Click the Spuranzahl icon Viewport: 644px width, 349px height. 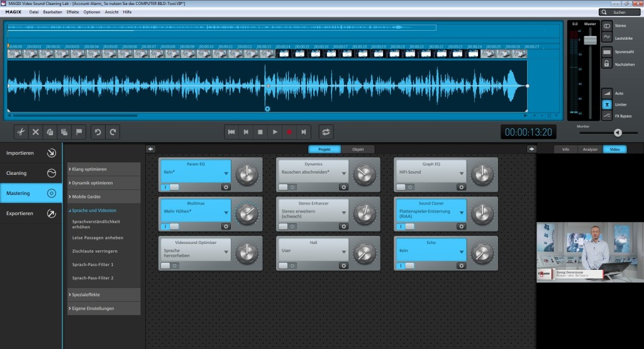coord(607,52)
